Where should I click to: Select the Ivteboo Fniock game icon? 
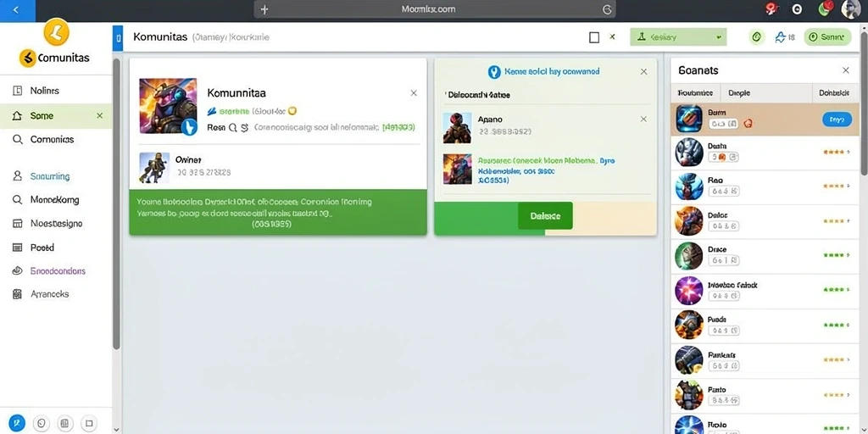(689, 290)
